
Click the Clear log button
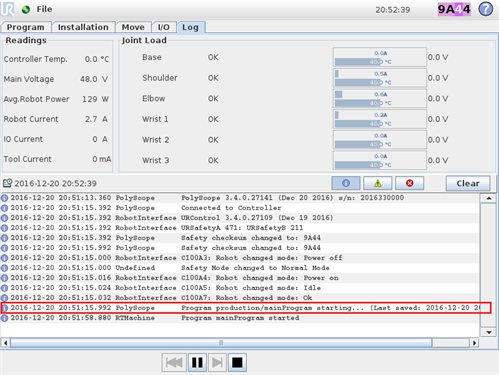click(x=468, y=183)
